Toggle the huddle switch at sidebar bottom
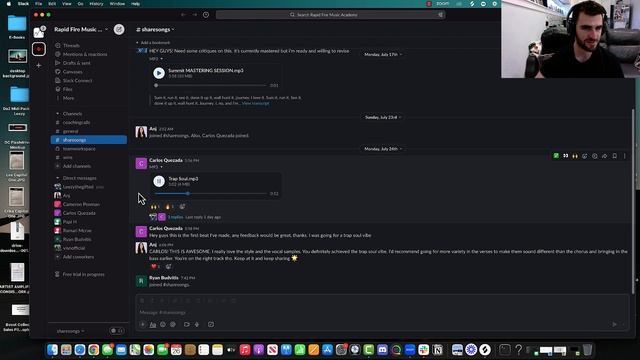This screenshot has width=640, height=360. click(117, 331)
